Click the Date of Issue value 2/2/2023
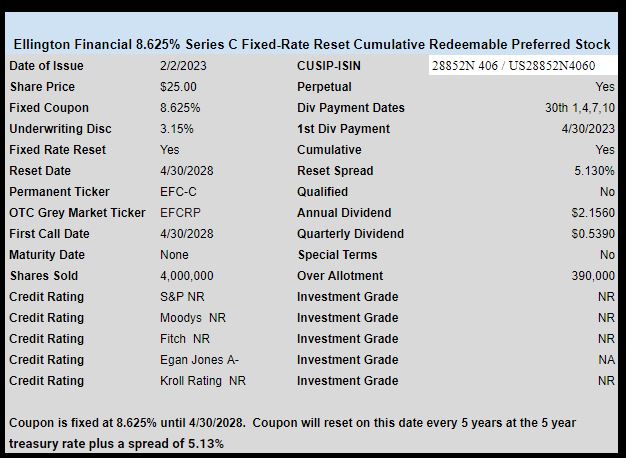The image size is (626, 458). [183, 65]
